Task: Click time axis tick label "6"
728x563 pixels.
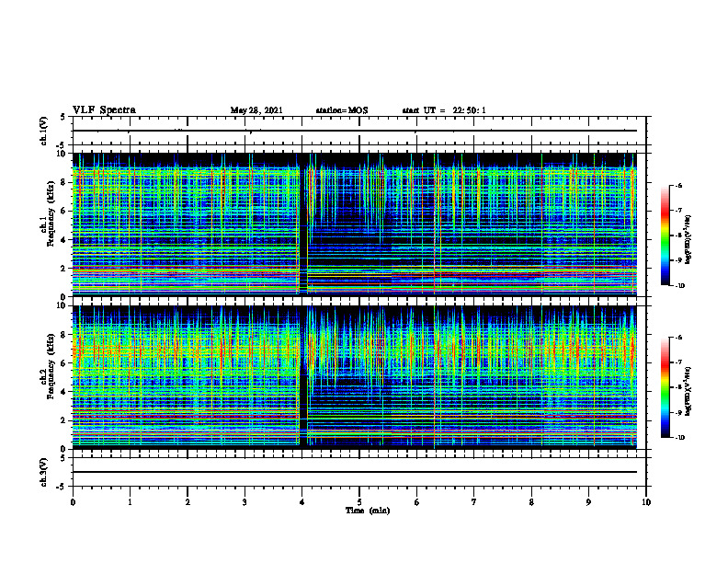Action: point(417,502)
